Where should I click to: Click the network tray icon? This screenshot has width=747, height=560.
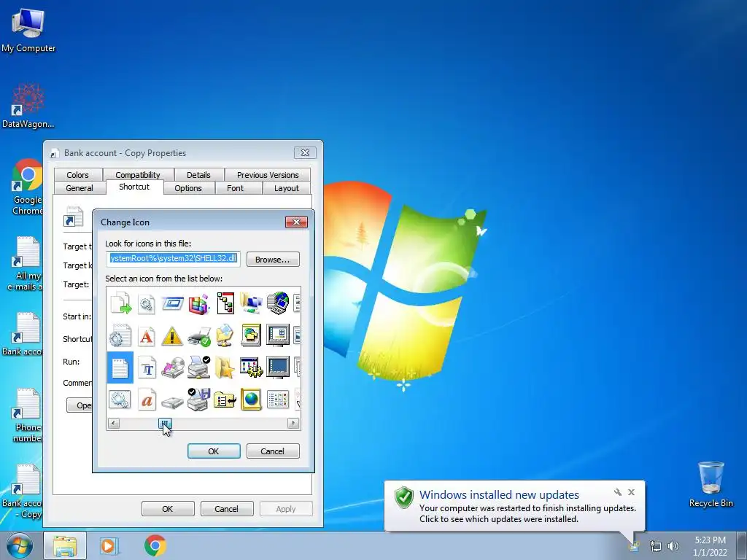[x=656, y=546]
